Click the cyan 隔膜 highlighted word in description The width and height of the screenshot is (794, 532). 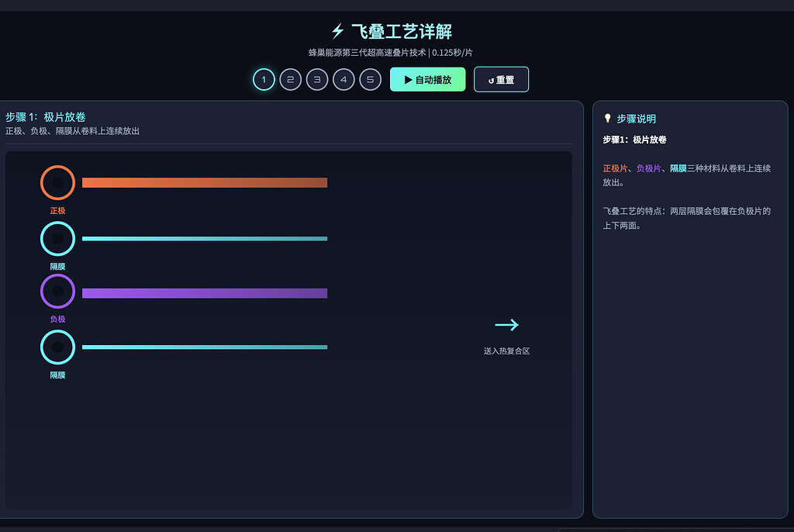[x=678, y=168]
